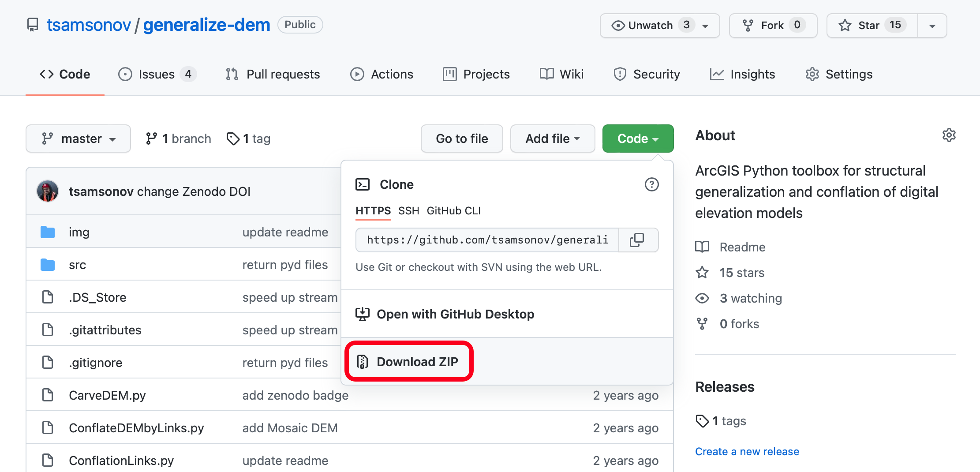Open the .gitattributes file
Screen dimensions: 980x472
point(105,330)
